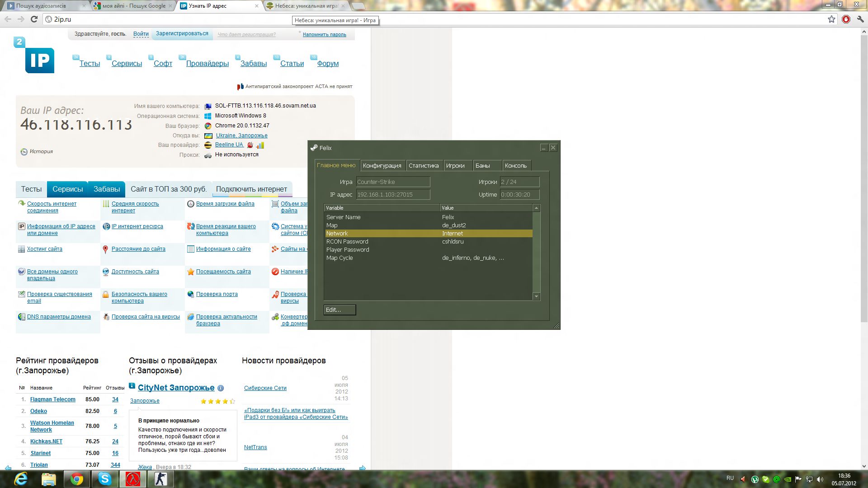The width and height of the screenshot is (868, 488).
Task: Open the Напомнить пароль link
Action: [x=325, y=35]
